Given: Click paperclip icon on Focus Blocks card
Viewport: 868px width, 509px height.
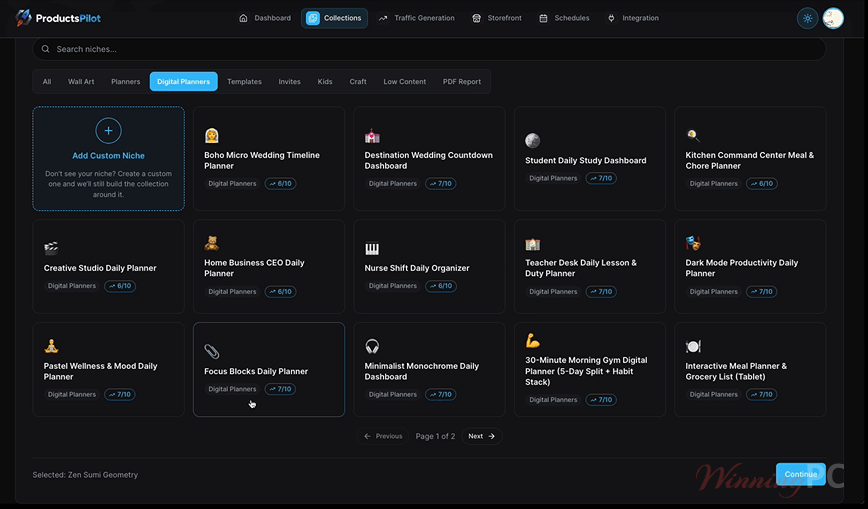Looking at the screenshot, I should pos(211,351).
